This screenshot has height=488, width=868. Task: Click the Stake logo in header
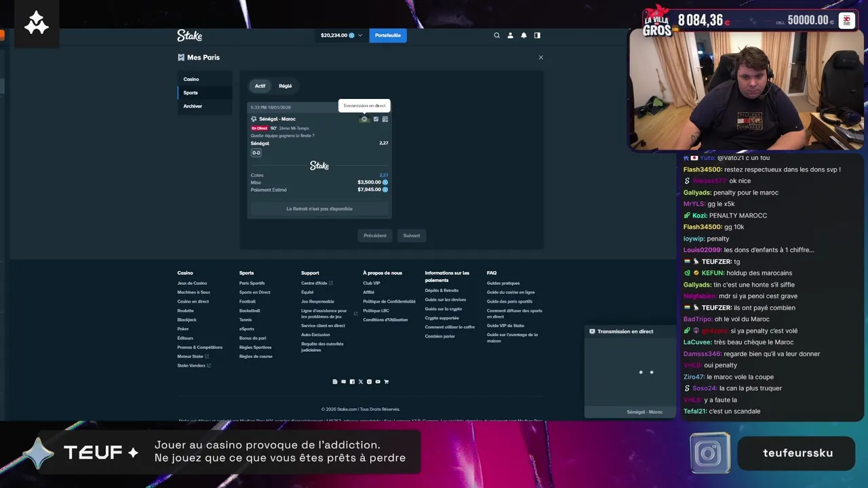point(189,35)
